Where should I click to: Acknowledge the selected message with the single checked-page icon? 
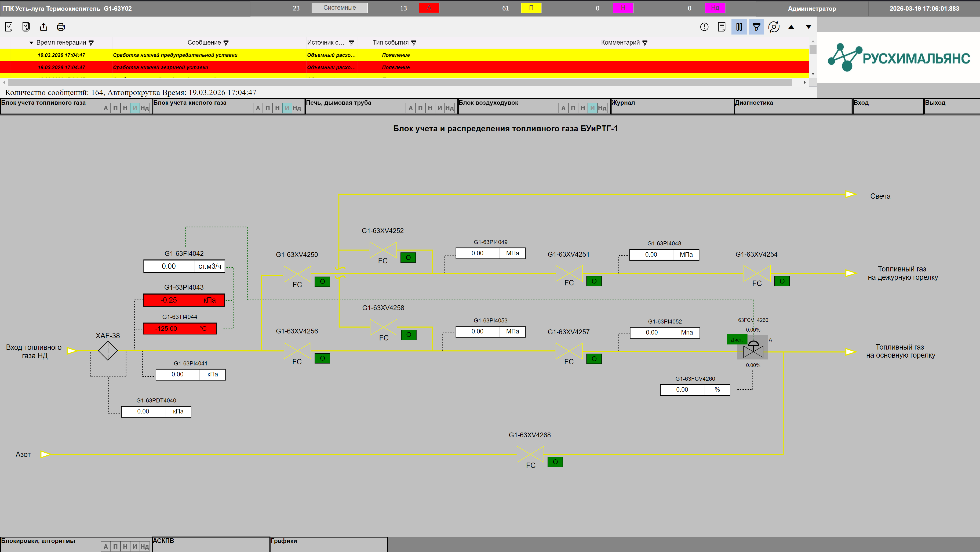(x=9, y=27)
